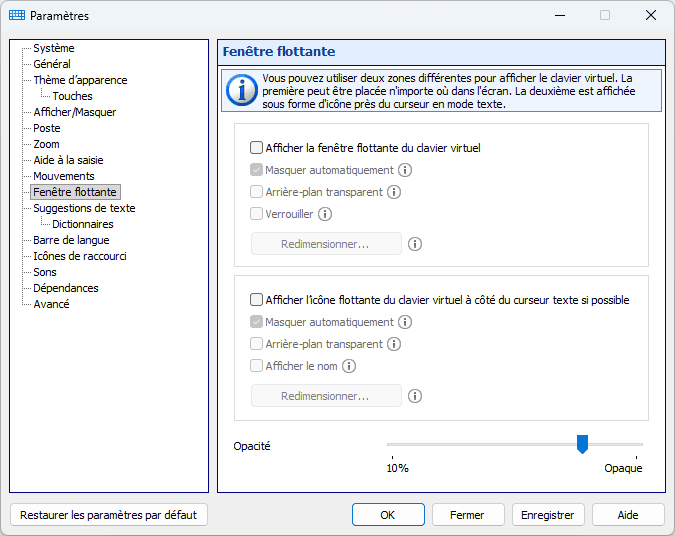The height and width of the screenshot is (536, 675).
Task: Open Zoom settings
Action: pos(46,144)
